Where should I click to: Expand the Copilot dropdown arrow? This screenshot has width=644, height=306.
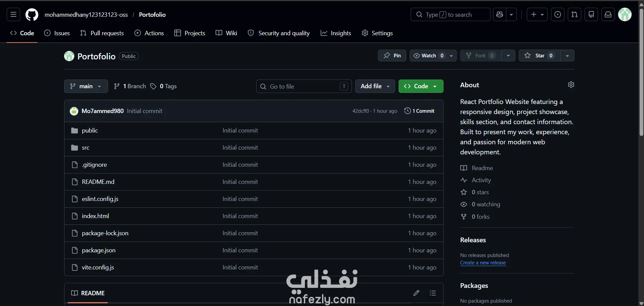click(x=511, y=14)
